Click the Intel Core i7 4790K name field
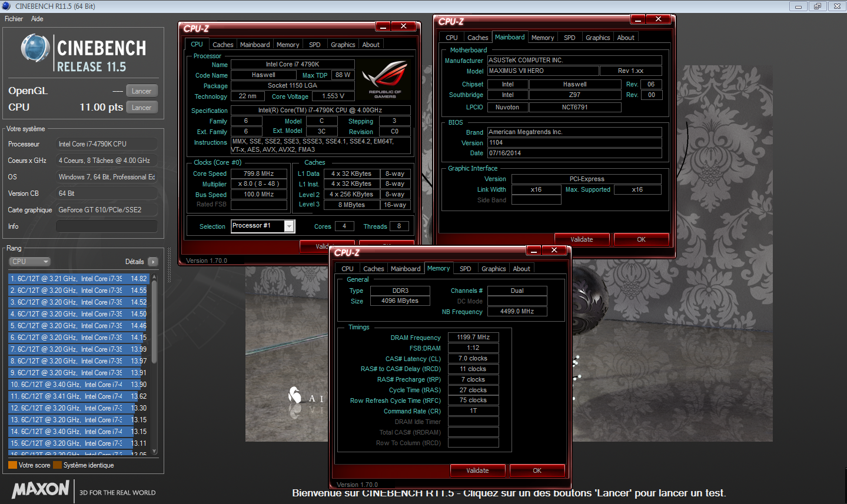The height and width of the screenshot is (504, 847). (x=293, y=65)
